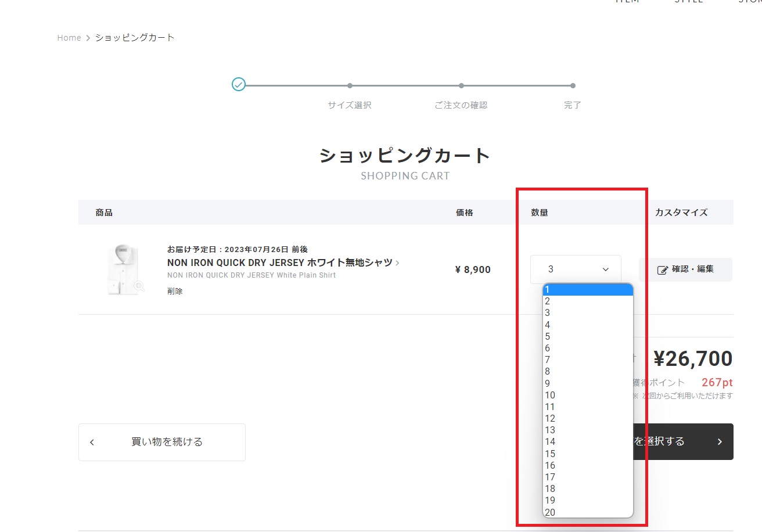The width and height of the screenshot is (762, 532).
Task: Choose quantity 8 from the list
Action: coord(588,371)
